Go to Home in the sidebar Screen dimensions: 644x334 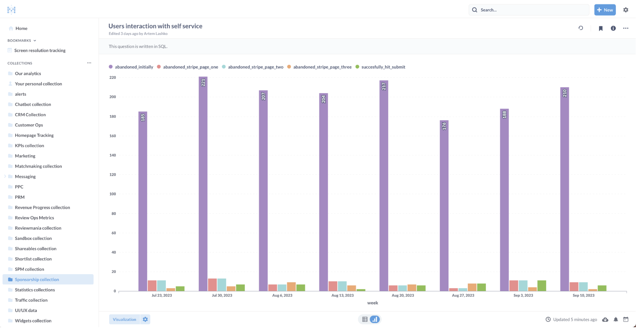click(x=21, y=28)
